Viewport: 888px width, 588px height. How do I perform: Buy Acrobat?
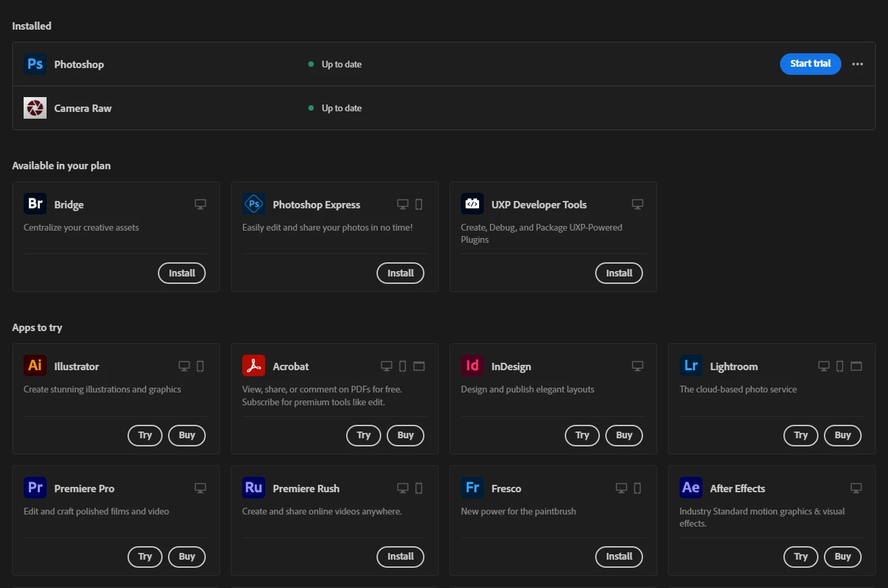tap(406, 435)
